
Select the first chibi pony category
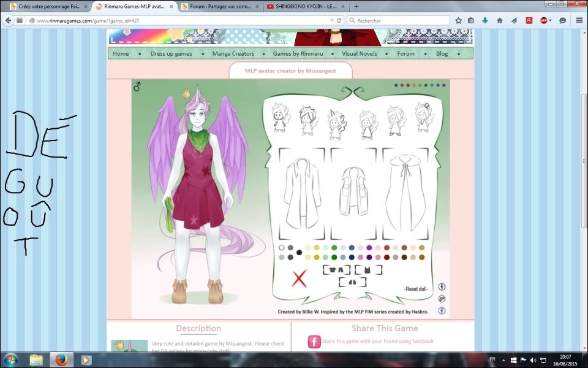coord(280,118)
